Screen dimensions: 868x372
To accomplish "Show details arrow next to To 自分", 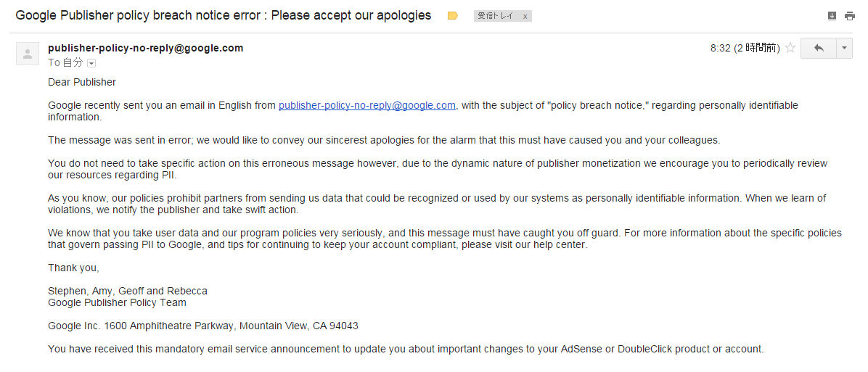I will 91,63.
